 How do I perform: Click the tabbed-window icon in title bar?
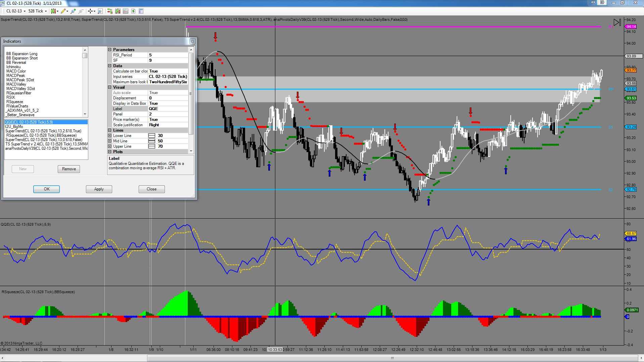[x=602, y=3]
